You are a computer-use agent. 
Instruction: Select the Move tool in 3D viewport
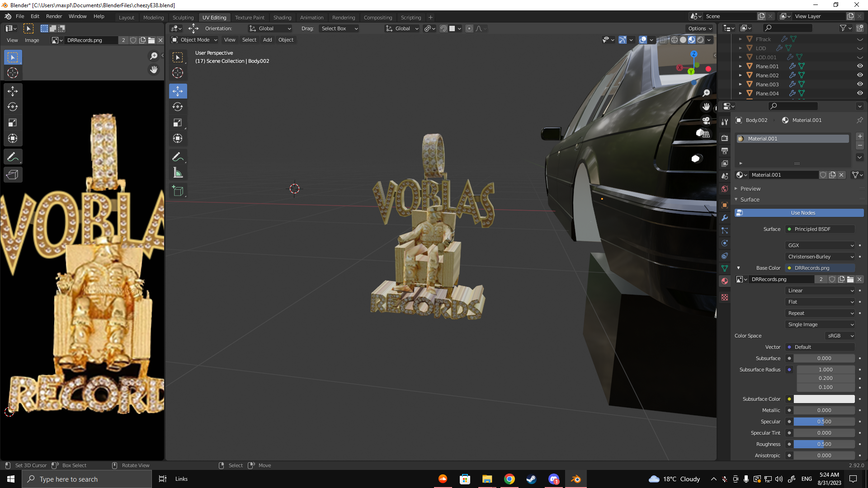(x=178, y=91)
